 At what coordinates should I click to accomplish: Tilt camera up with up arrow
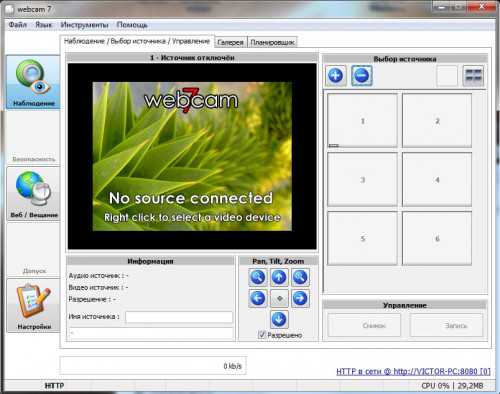tap(279, 277)
